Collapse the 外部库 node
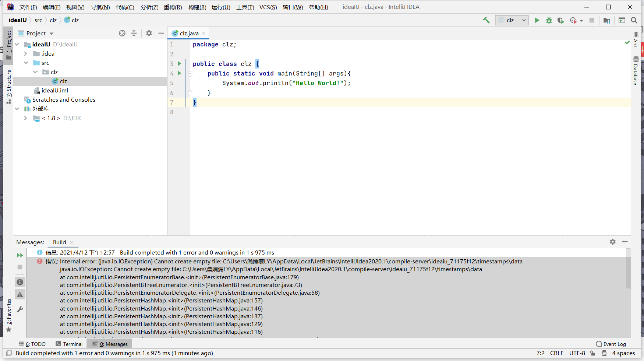Viewport: 644px width, 361px height. [17, 109]
